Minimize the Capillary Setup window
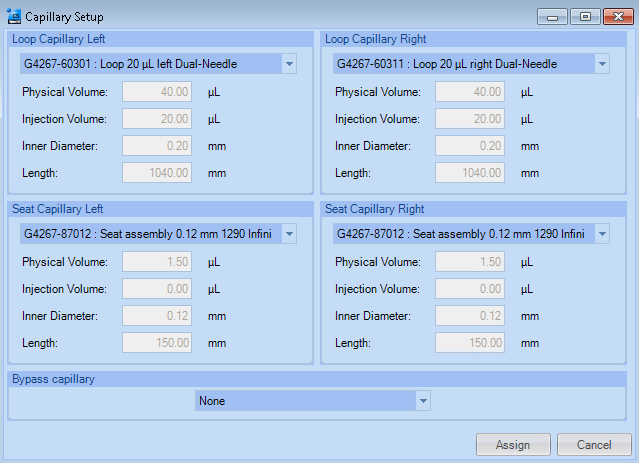 [552, 17]
